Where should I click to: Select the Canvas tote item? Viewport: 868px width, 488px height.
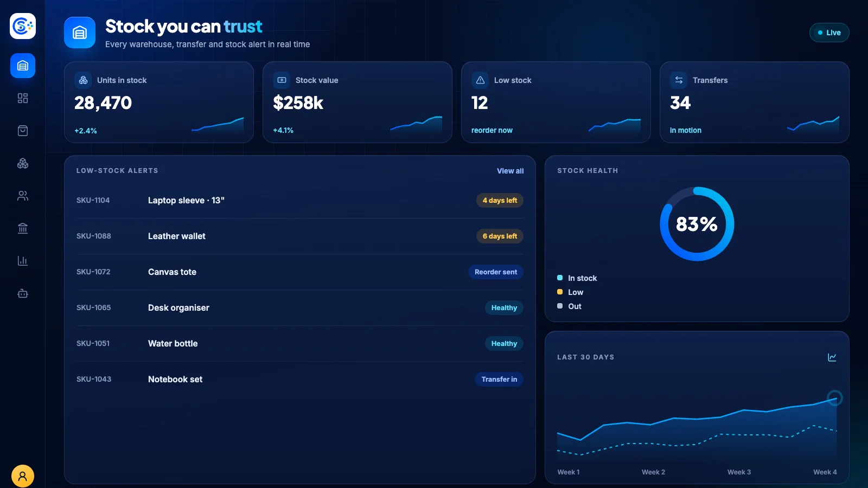click(172, 272)
